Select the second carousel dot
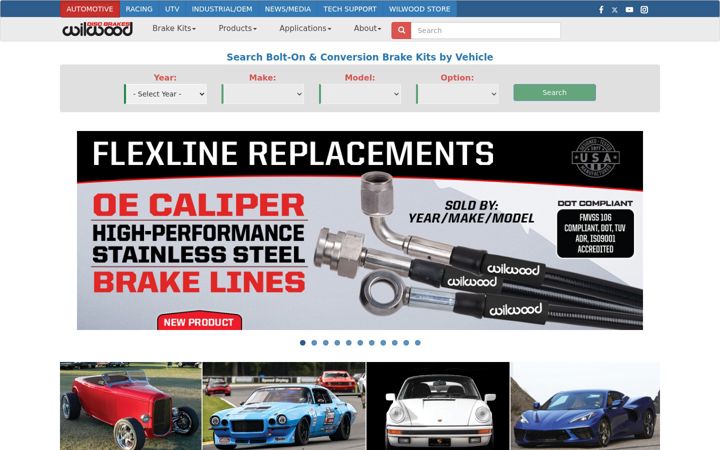720x450 pixels. coord(314,343)
